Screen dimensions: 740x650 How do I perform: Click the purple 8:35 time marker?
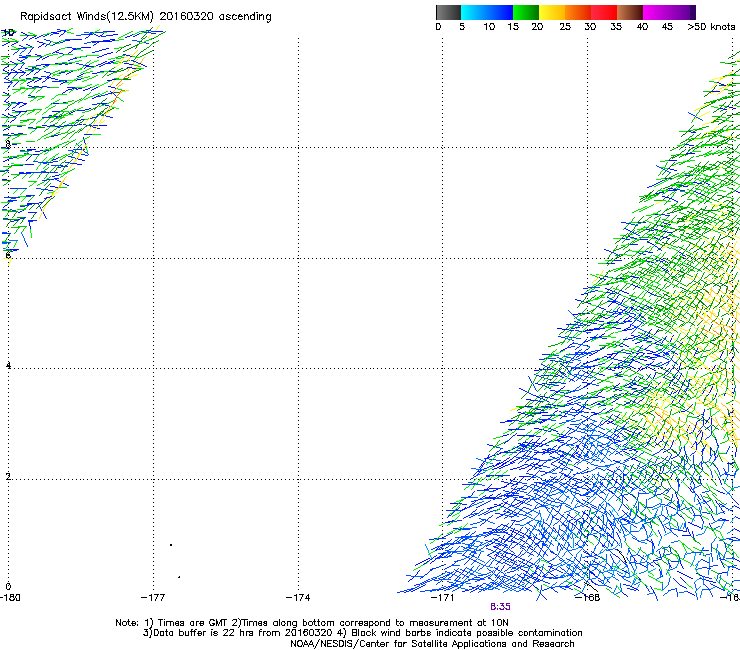click(x=500, y=607)
